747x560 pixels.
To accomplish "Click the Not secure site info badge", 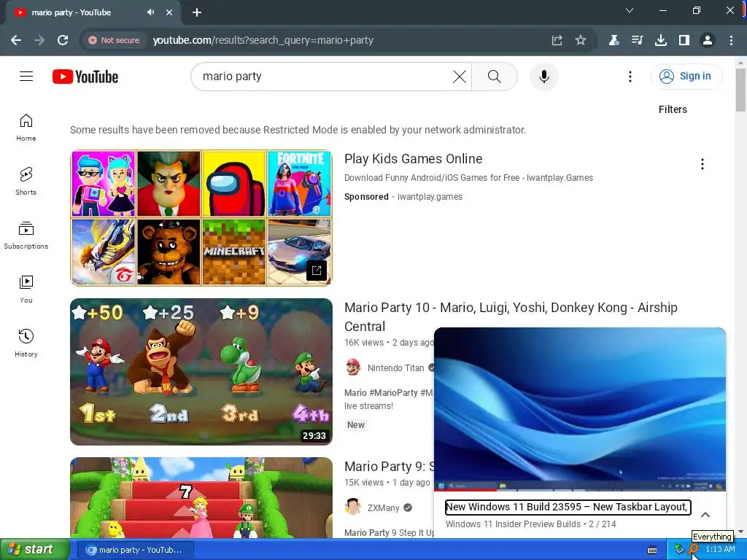I will click(114, 40).
